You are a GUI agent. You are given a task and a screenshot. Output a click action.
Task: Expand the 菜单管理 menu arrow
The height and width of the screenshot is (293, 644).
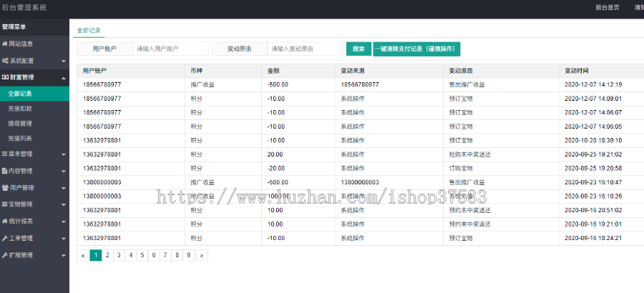[64, 154]
